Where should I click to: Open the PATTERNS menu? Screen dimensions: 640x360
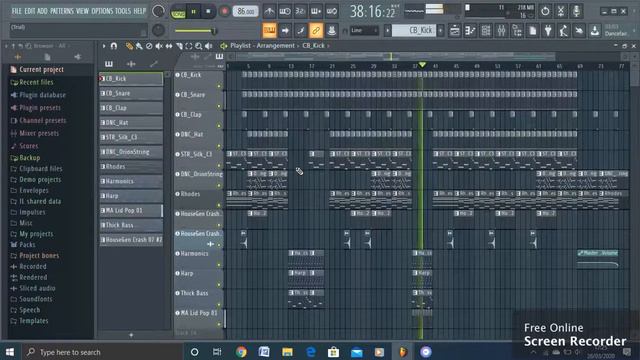62,11
